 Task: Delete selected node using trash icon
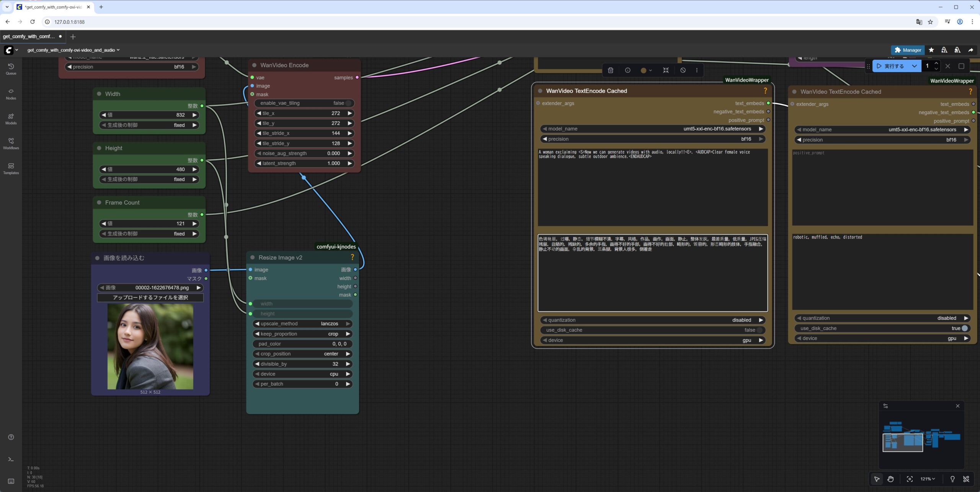click(x=611, y=70)
